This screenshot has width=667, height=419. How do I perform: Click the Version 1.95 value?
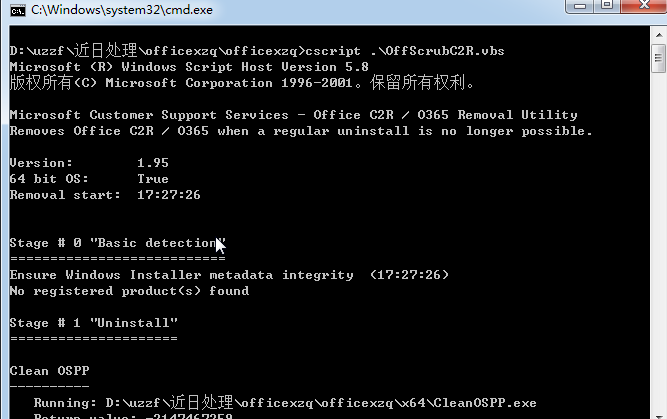click(x=153, y=163)
